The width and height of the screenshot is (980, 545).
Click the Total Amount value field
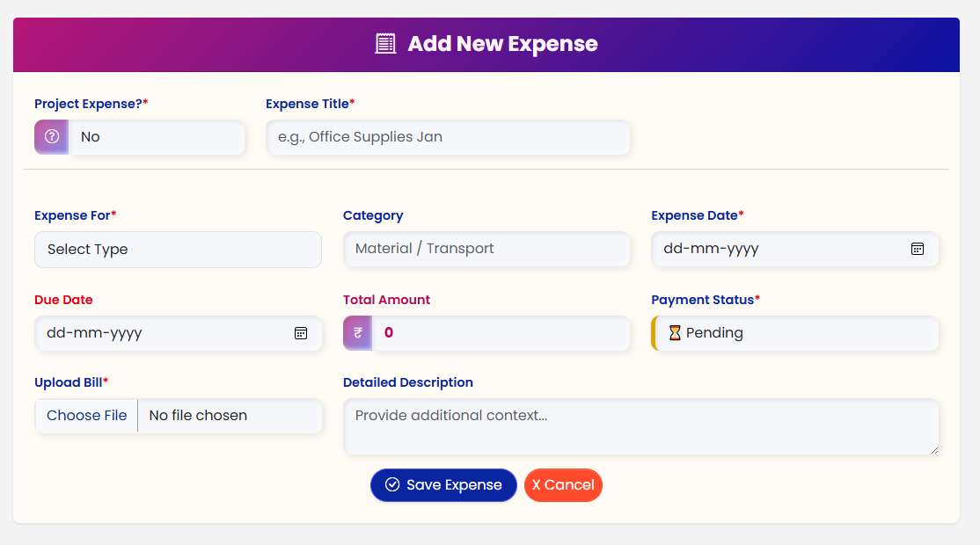tap(501, 333)
